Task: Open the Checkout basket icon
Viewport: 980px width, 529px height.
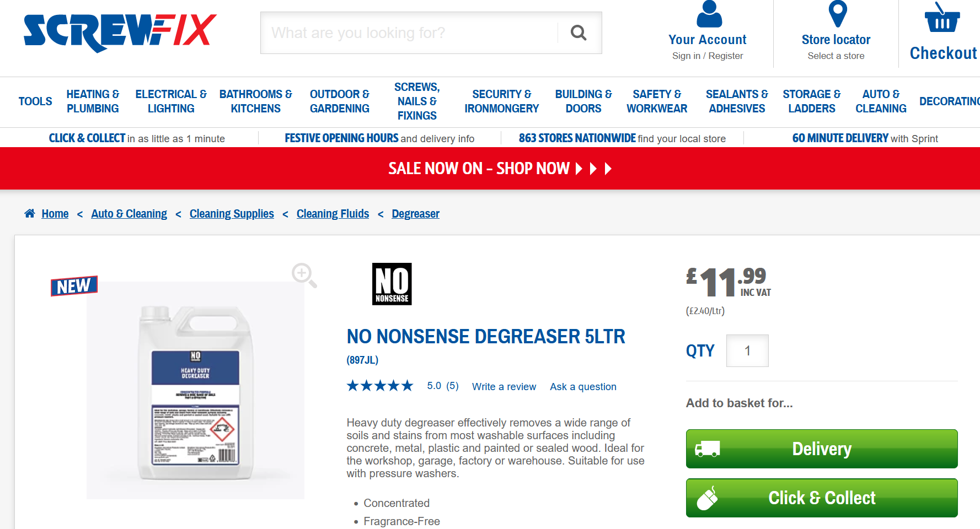Action: (x=942, y=18)
